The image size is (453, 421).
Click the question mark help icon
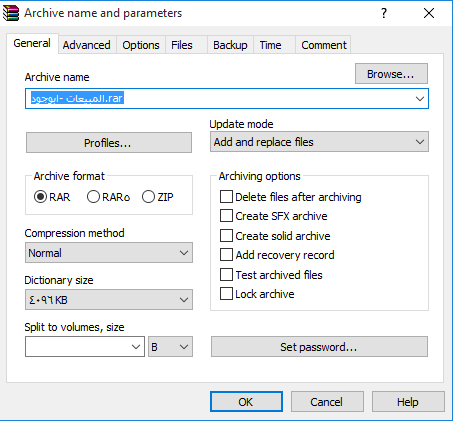click(384, 13)
